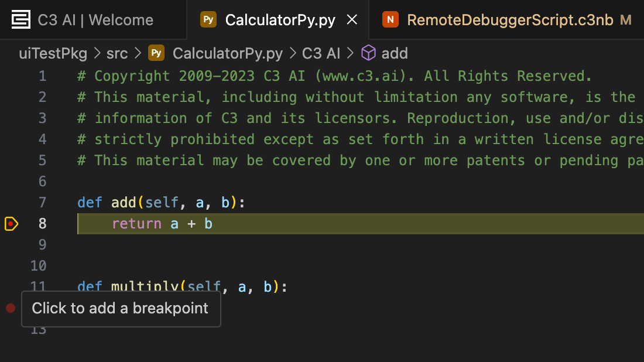Click line number 7 in the gutter
The width and height of the screenshot is (644, 362).
42,203
